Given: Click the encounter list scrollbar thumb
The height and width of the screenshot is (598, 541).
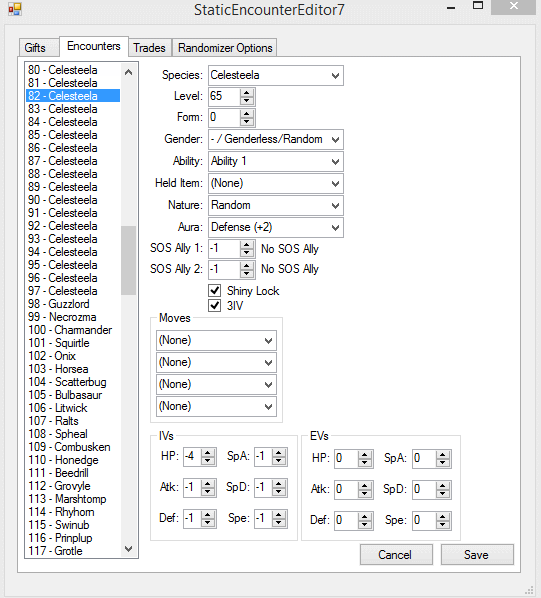Looking at the screenshot, I should click(x=128, y=260).
